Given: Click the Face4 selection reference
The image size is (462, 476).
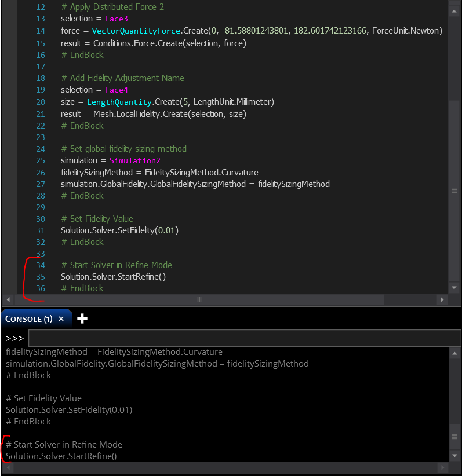Looking at the screenshot, I should tap(117, 90).
